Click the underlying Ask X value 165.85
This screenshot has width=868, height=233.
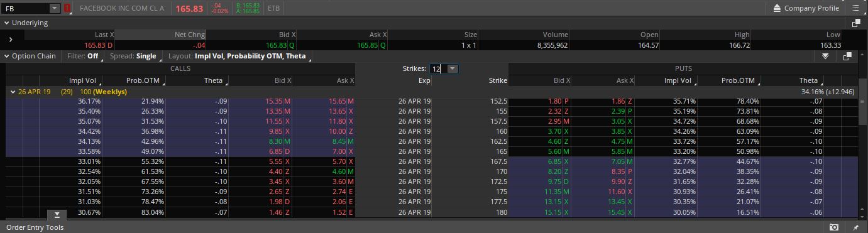pyautogui.click(x=368, y=45)
